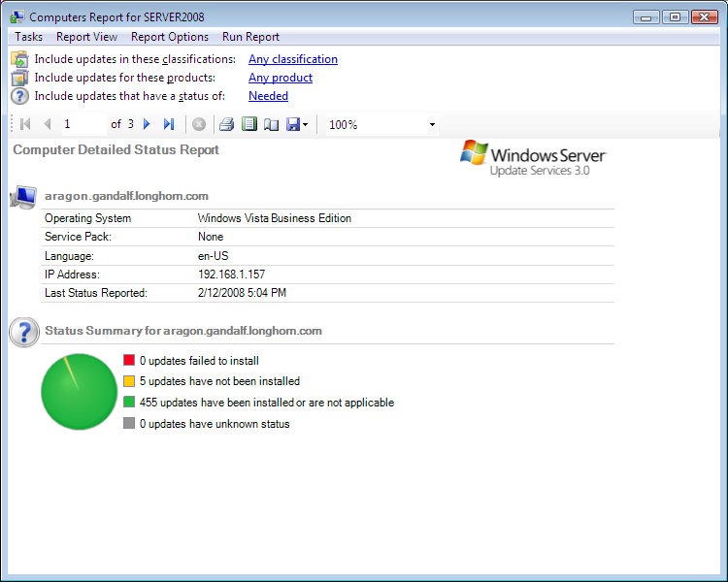Viewport: 728px width, 582px height.
Task: Click Service Pack value 'None'
Action: point(211,237)
